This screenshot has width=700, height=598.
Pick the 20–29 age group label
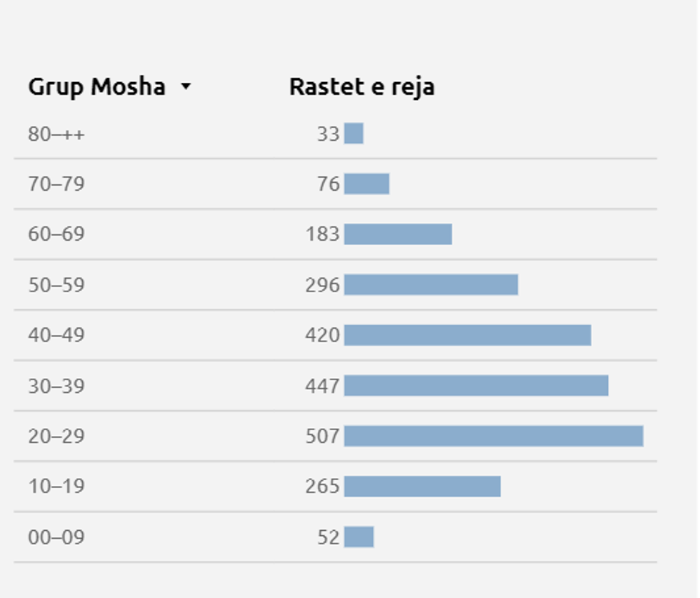click(56, 436)
